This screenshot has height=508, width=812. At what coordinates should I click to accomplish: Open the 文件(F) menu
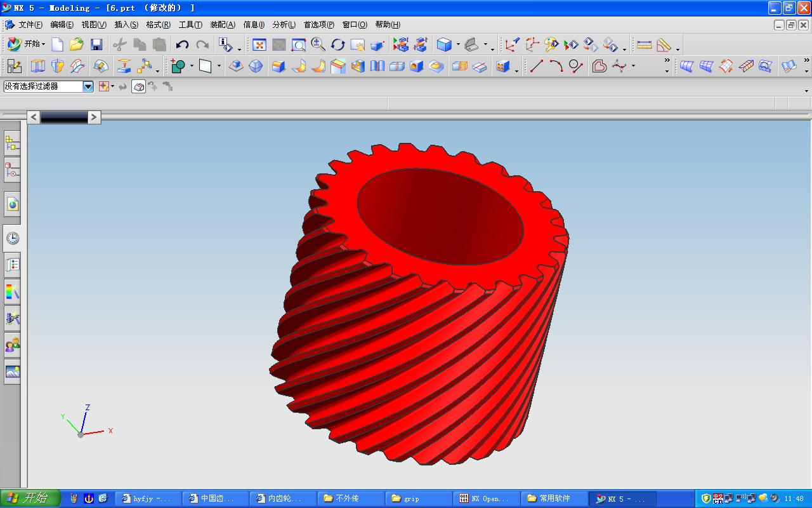(30, 25)
